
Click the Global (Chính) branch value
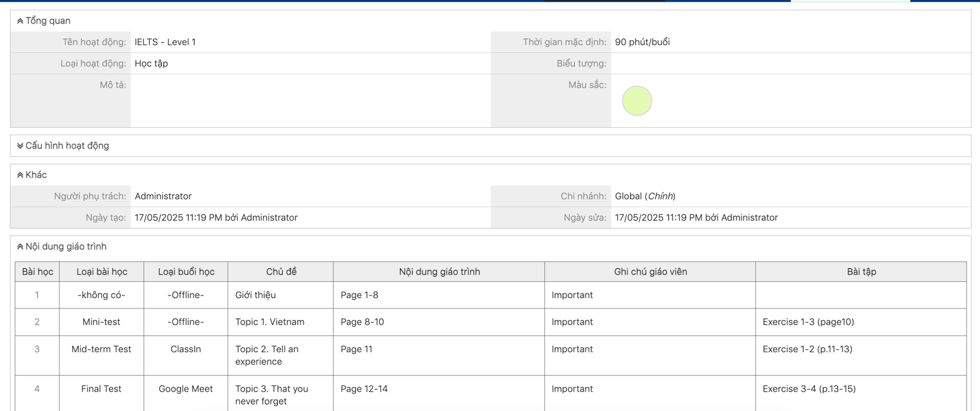point(645,196)
